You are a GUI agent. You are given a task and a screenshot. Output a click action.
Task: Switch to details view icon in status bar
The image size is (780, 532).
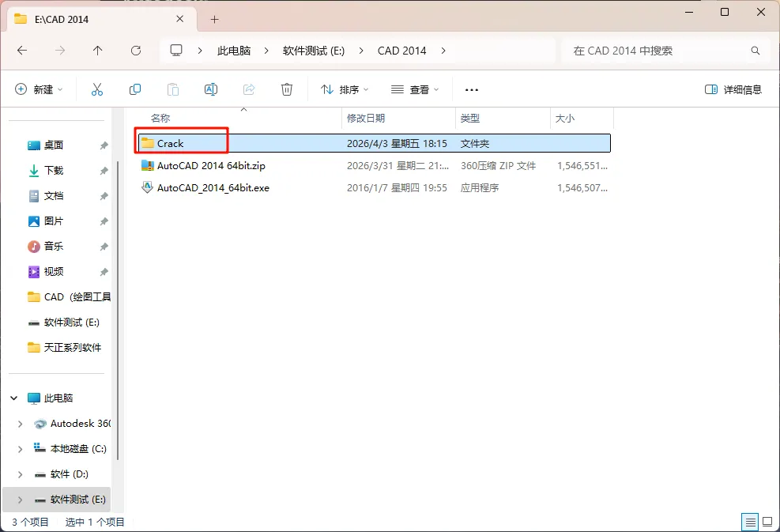pyautogui.click(x=750, y=522)
